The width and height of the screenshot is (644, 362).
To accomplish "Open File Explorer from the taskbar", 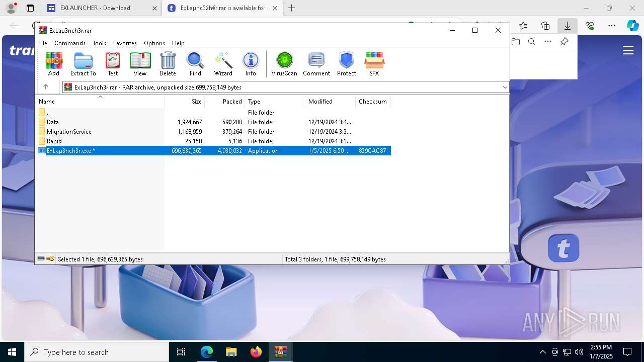I will [231, 352].
